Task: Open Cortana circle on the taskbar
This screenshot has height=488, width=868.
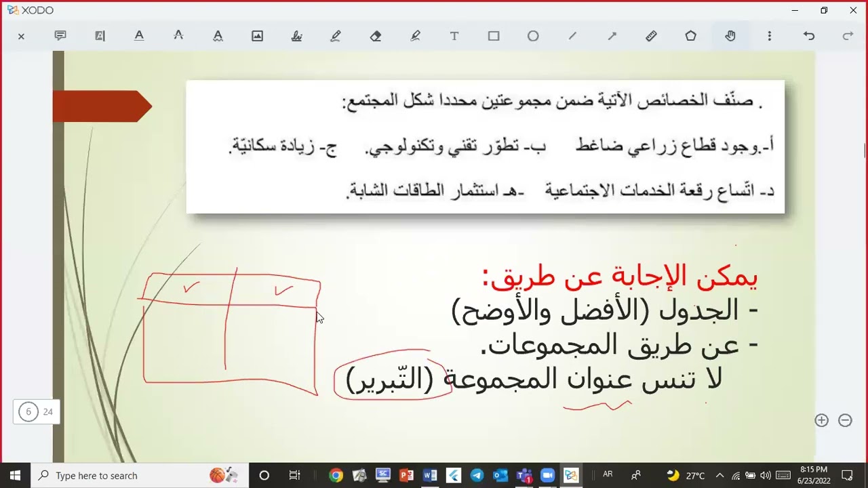Action: pyautogui.click(x=264, y=475)
